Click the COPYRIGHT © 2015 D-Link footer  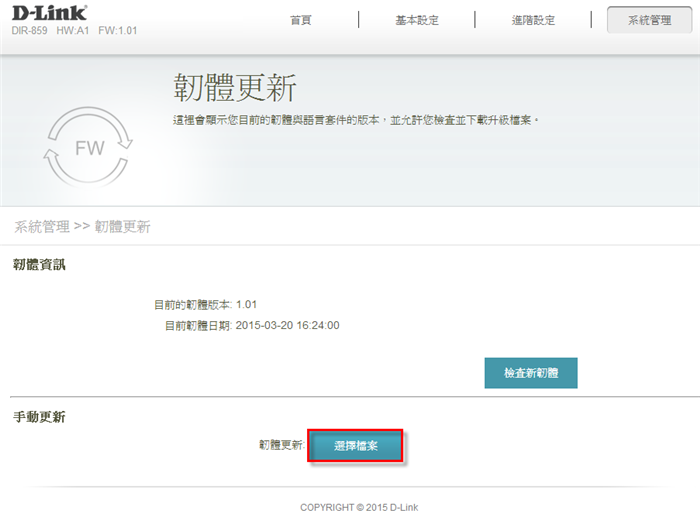click(359, 507)
